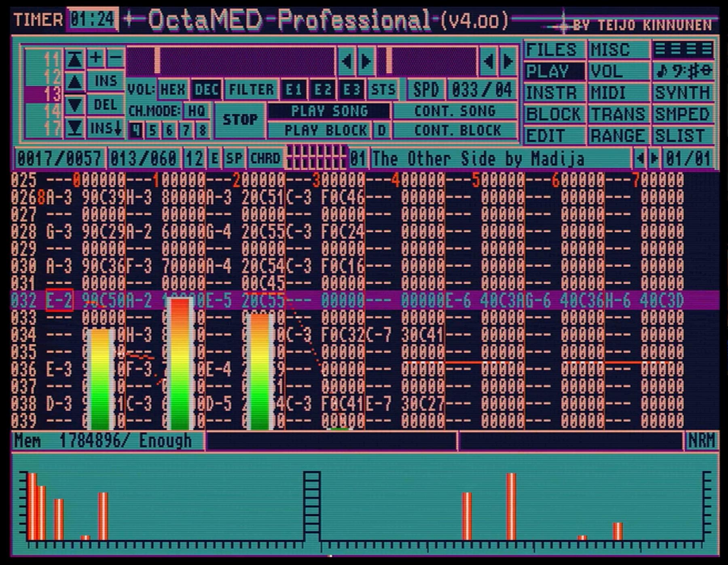Jump to bottom of play sequence list

(x=74, y=128)
